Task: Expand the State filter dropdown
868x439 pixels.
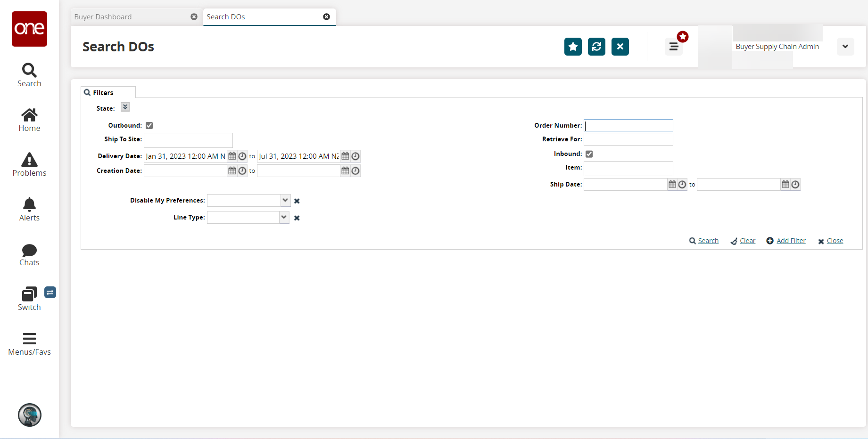Action: [x=125, y=107]
